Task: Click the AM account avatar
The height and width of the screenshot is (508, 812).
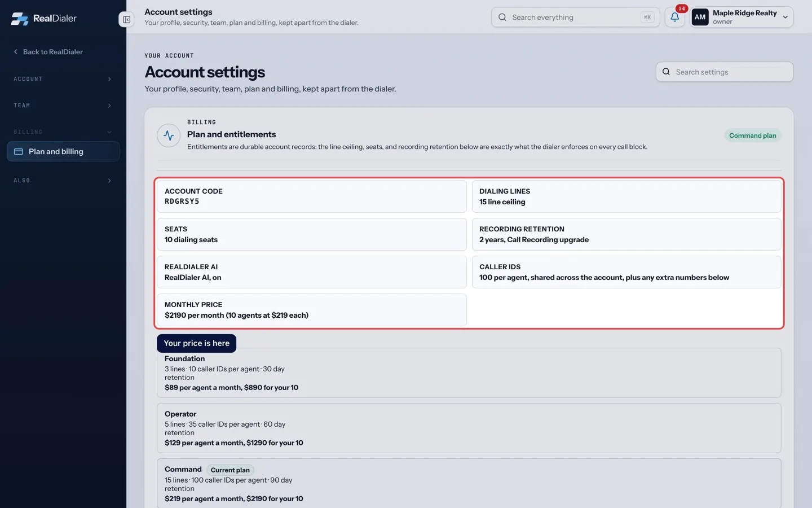Action: (x=700, y=17)
